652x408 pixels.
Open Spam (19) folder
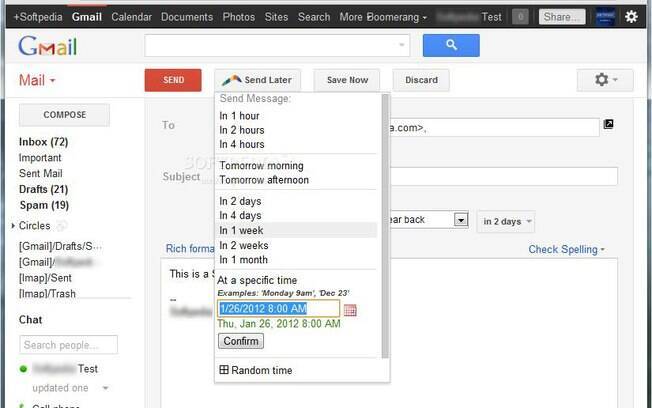[44, 205]
